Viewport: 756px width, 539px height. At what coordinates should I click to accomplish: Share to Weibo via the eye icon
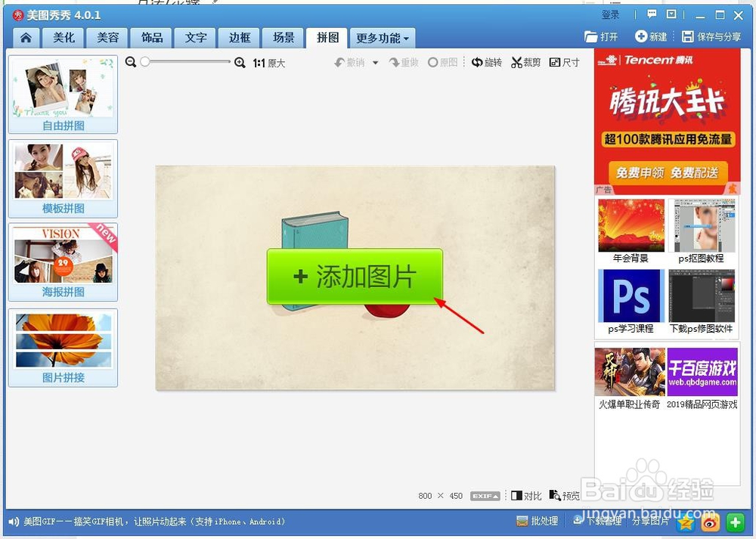pos(709,522)
